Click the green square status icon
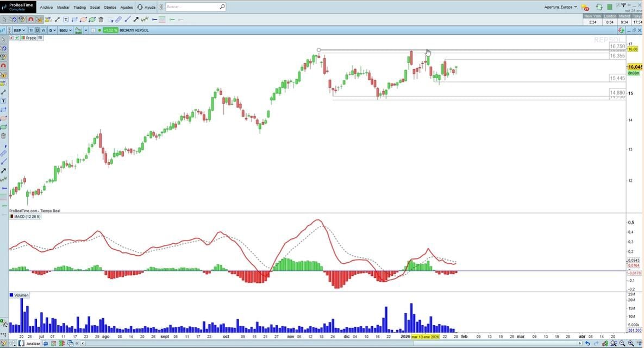The width and height of the screenshot is (644, 348). pos(610,7)
